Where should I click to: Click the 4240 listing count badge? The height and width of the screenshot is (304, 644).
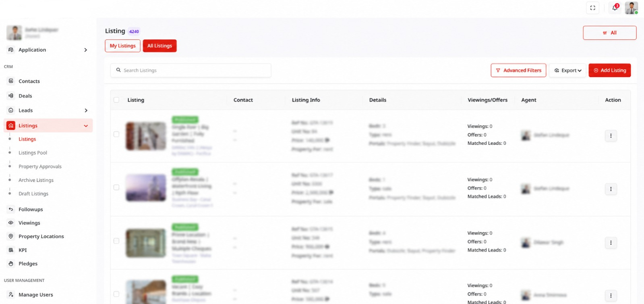coord(134,31)
